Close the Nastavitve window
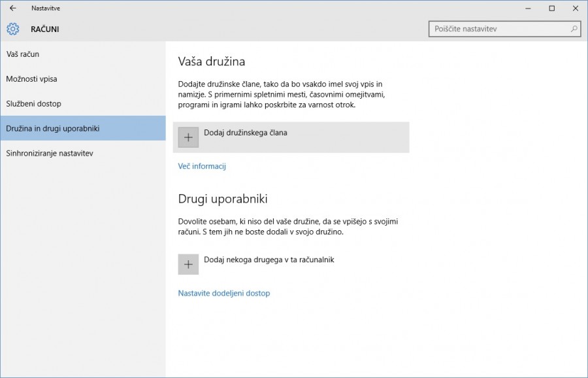This screenshot has width=588, height=378. coord(575,9)
